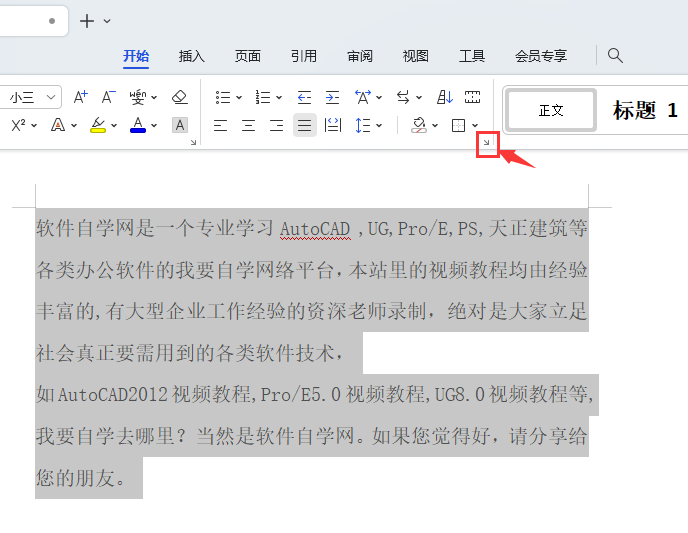Increase paragraph indent
Screen dimensions: 688x533
pos(332,97)
